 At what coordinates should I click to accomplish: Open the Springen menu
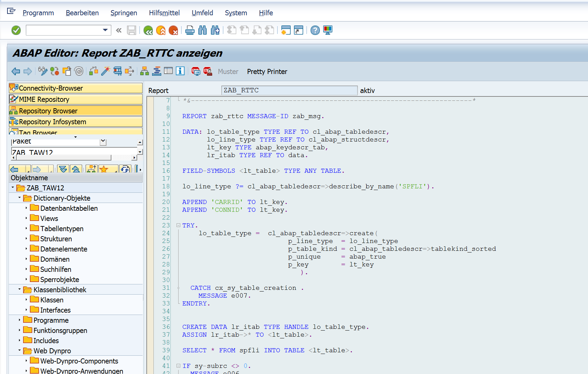point(124,13)
